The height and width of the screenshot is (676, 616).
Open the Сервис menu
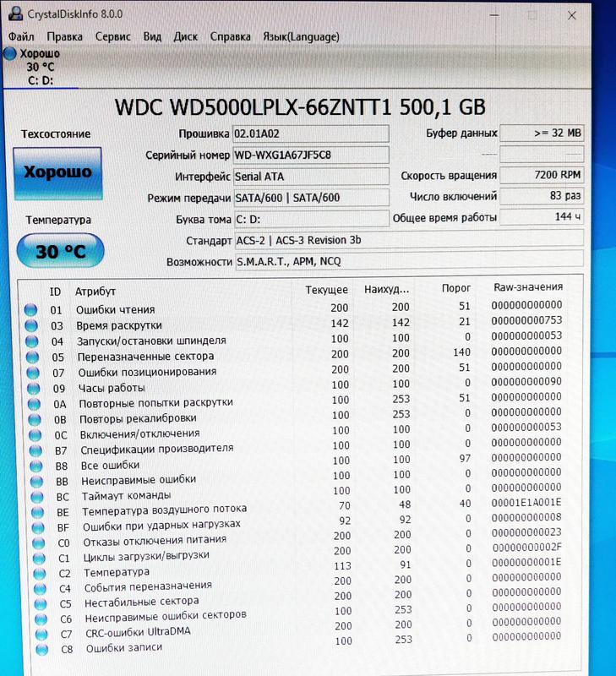[x=112, y=36]
